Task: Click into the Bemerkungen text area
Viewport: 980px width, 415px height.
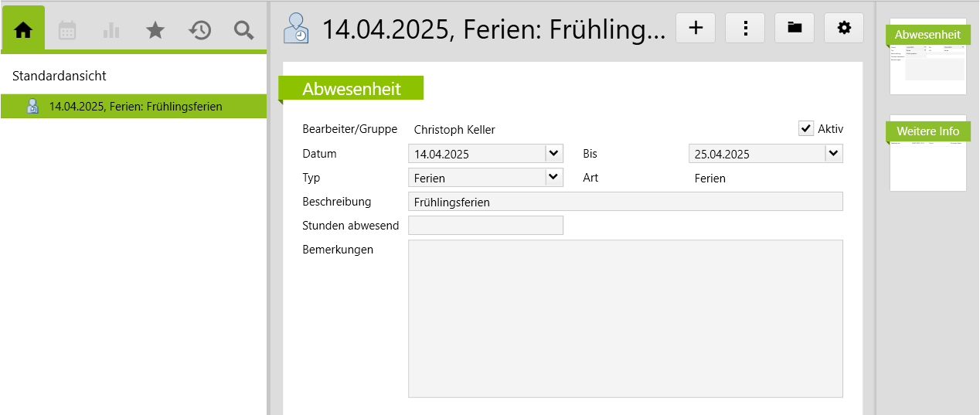Action: tap(624, 318)
